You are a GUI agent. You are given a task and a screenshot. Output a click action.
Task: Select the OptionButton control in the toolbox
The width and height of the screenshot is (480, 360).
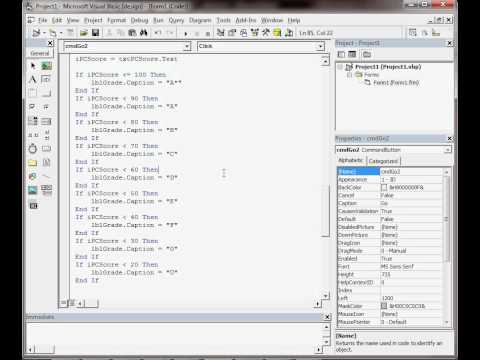pyautogui.click(x=46, y=107)
